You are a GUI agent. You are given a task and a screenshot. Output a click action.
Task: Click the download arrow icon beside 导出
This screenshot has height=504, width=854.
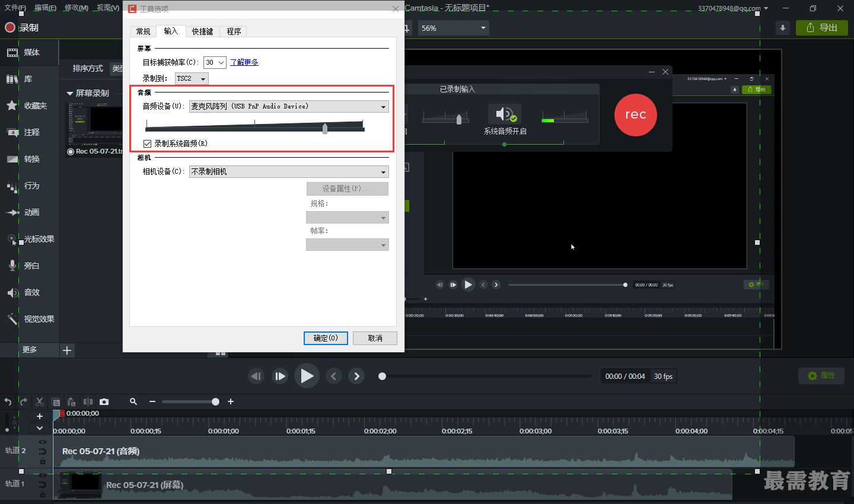(x=783, y=28)
